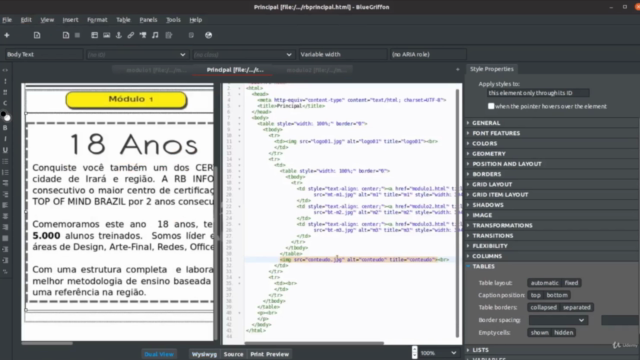Switch to the Principal document tab
This screenshot has height=360, width=640.
point(235,70)
